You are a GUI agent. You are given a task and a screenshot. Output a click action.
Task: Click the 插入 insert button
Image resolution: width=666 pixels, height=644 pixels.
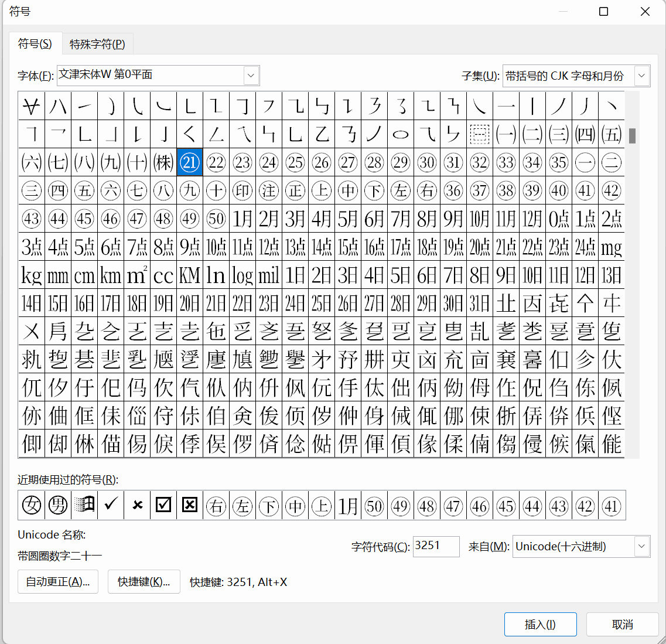point(540,624)
